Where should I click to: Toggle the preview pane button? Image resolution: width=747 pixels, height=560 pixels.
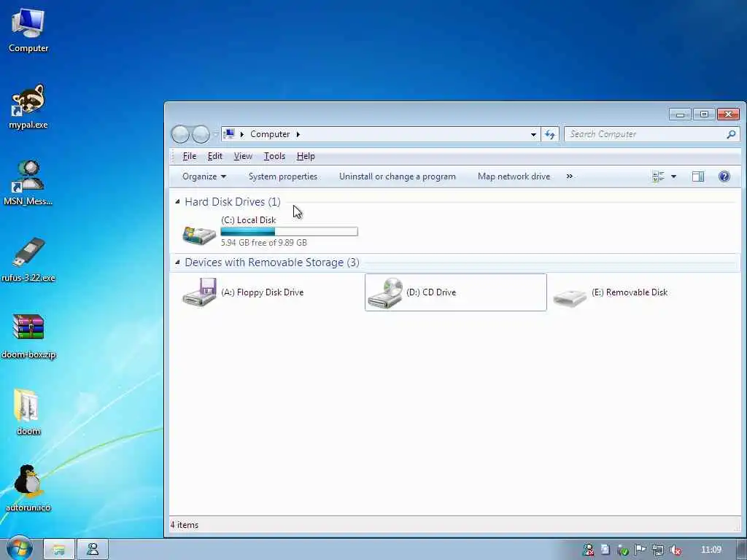click(698, 176)
